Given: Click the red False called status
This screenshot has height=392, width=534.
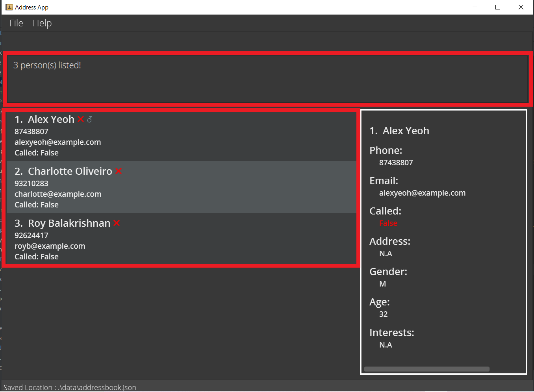Looking at the screenshot, I should (x=388, y=223).
